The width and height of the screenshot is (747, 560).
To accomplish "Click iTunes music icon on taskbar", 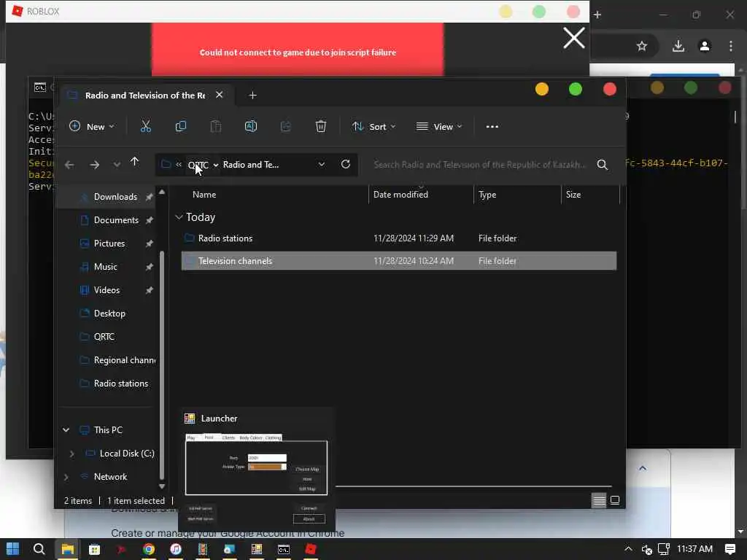I will [x=176, y=549].
